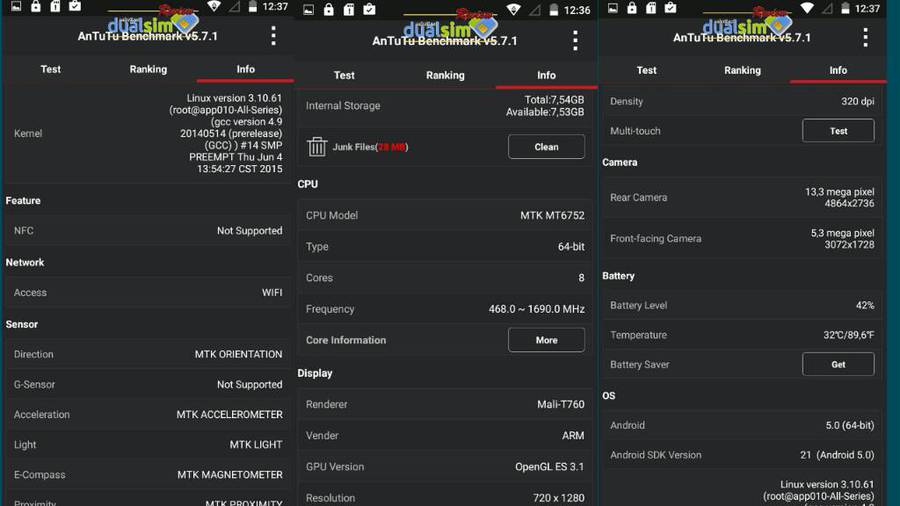Open the Test tab in the right screen

(x=646, y=70)
